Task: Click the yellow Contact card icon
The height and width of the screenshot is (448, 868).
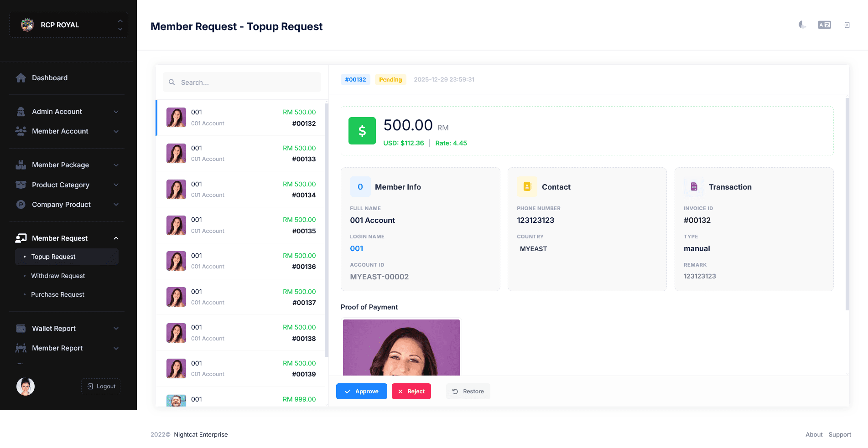Action: click(x=527, y=187)
